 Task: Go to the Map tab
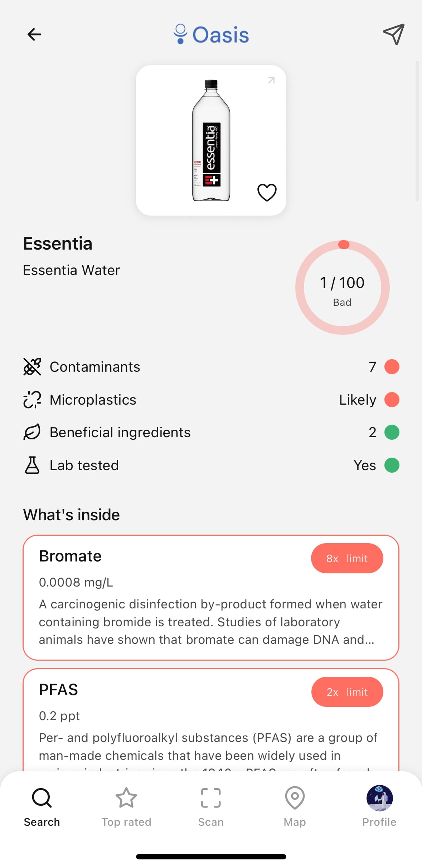point(295,806)
